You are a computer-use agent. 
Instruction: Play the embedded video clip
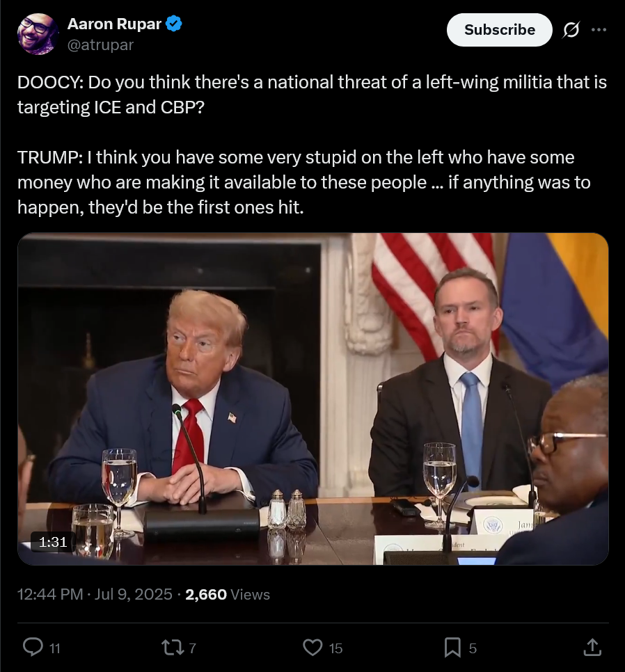(x=313, y=399)
